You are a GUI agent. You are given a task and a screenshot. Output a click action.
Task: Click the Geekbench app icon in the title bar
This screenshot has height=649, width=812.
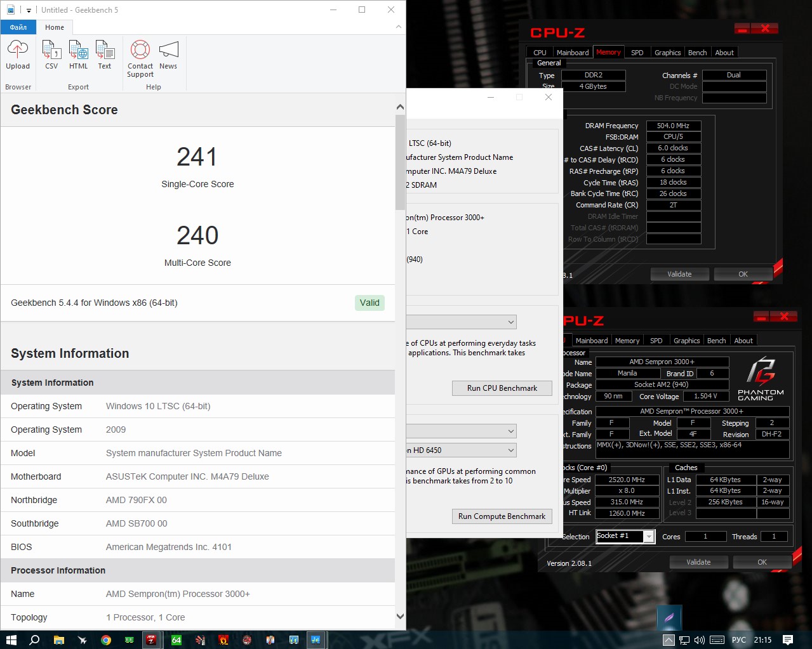click(x=11, y=10)
